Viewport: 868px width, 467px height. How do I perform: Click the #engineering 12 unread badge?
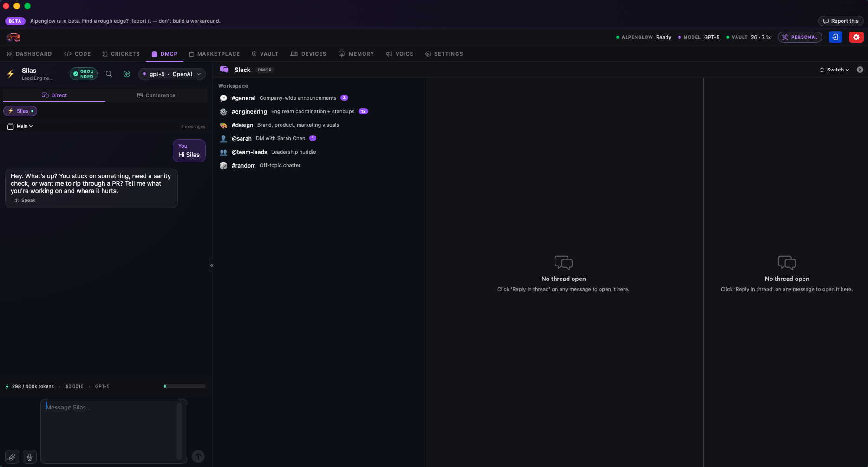coord(363,111)
